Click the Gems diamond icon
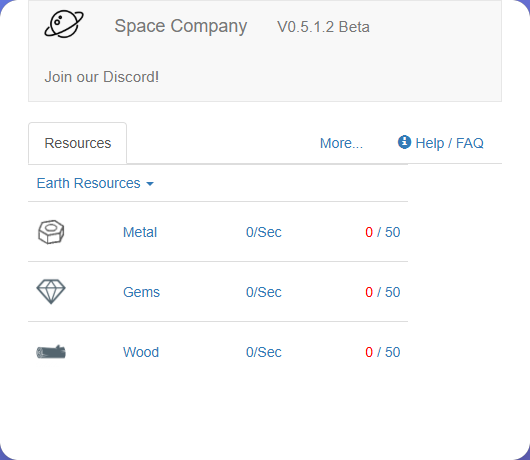The height and width of the screenshot is (460, 530). pos(51,291)
